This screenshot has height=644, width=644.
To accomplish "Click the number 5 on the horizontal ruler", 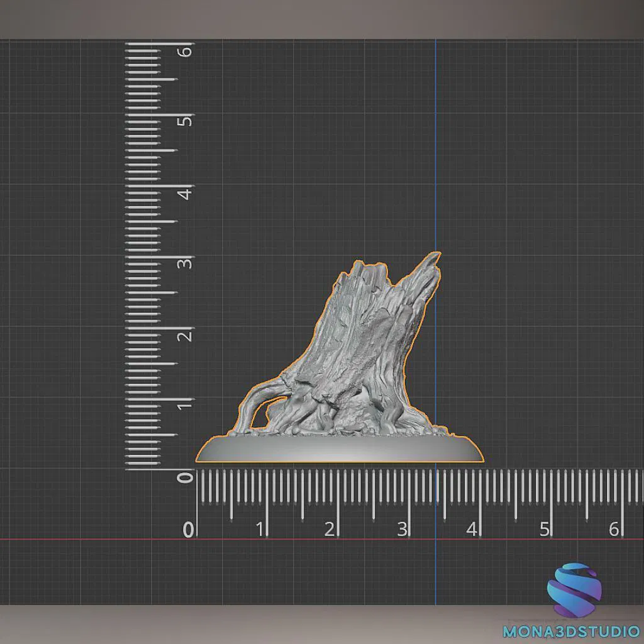I will pos(544,530).
